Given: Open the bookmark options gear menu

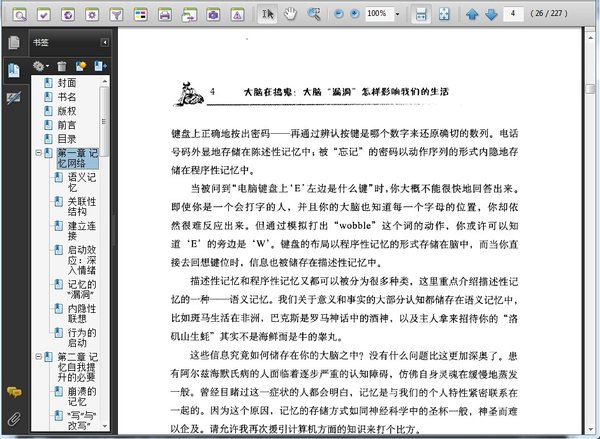Looking at the screenshot, I should [41, 66].
